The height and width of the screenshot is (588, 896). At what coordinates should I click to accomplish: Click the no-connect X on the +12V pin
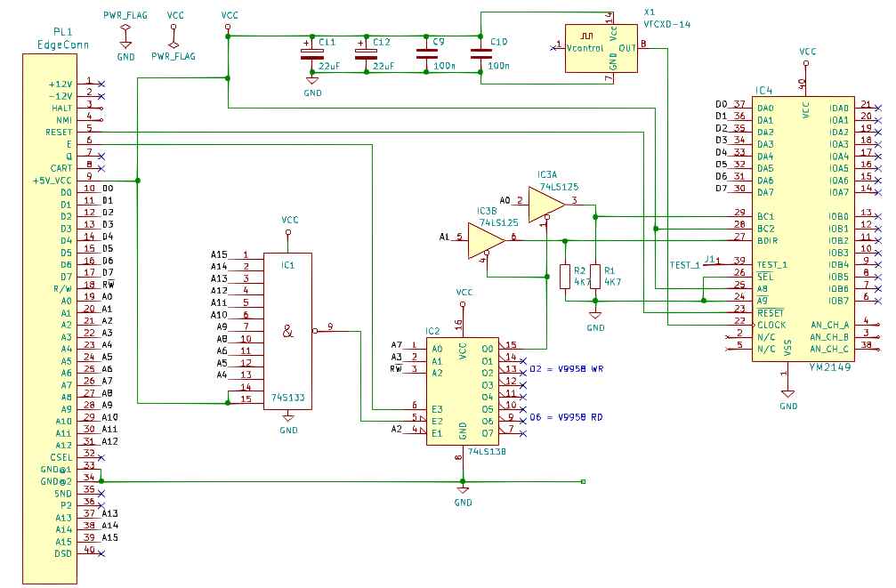[x=101, y=84]
